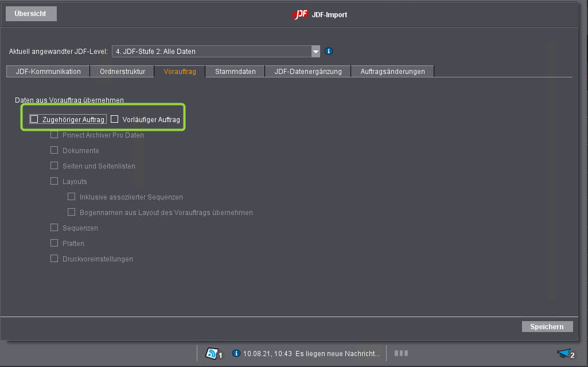
Task: Check Seiten und Seitenlisten checkbox
Action: point(54,165)
